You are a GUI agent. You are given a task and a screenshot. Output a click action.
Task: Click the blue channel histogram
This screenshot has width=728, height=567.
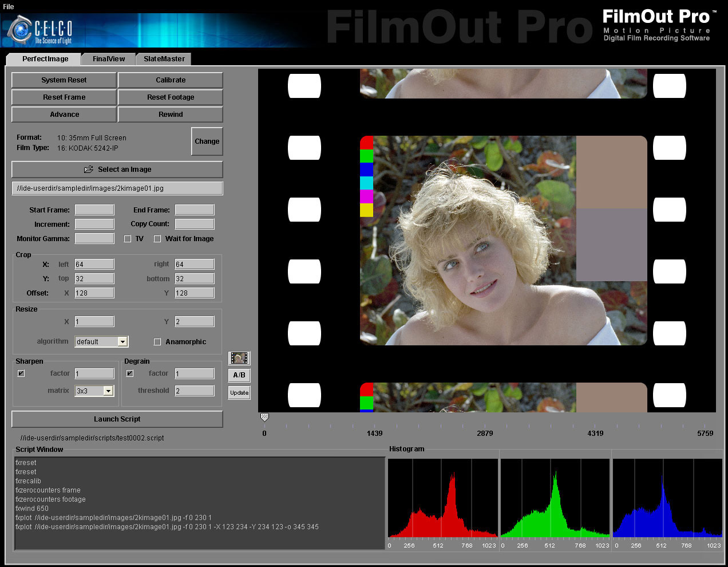pyautogui.click(x=667, y=498)
